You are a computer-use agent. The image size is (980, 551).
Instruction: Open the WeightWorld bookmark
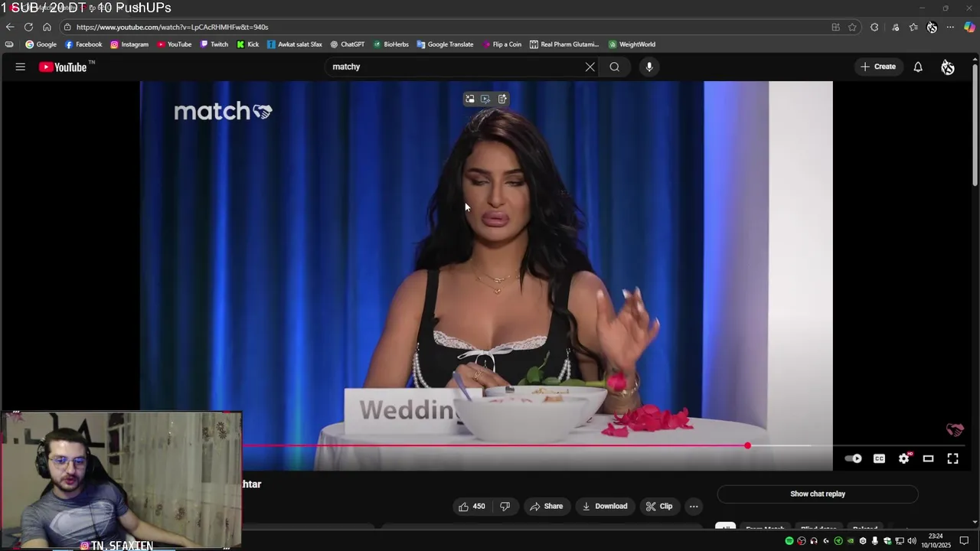click(632, 44)
